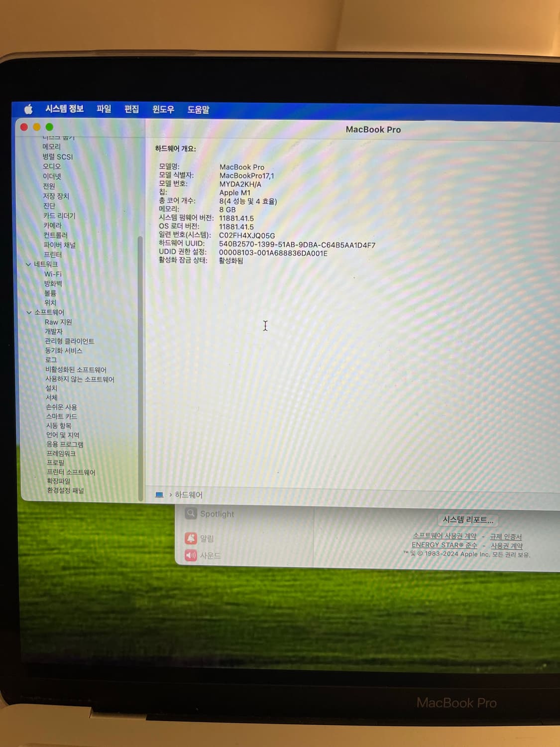Select 언어 및 지역 in the sidebar
560x747 pixels.
pyautogui.click(x=63, y=435)
